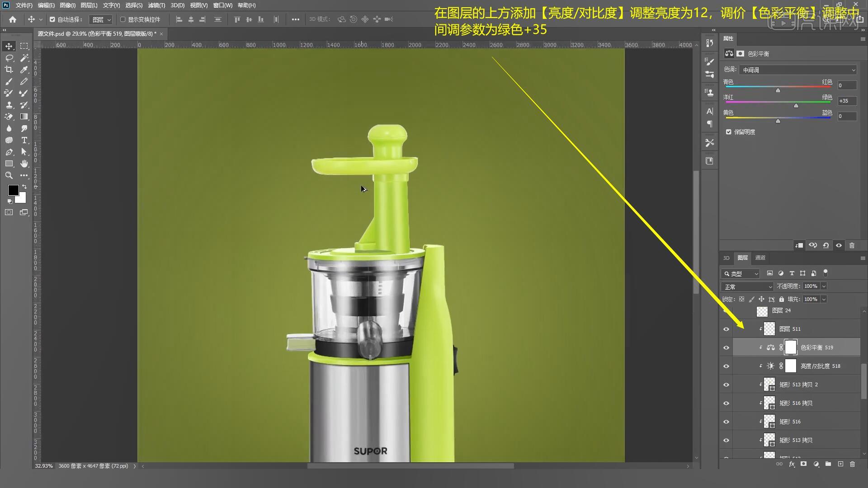Select the Horizontal Type tool
Viewport: 868px width, 488px height.
click(x=24, y=140)
